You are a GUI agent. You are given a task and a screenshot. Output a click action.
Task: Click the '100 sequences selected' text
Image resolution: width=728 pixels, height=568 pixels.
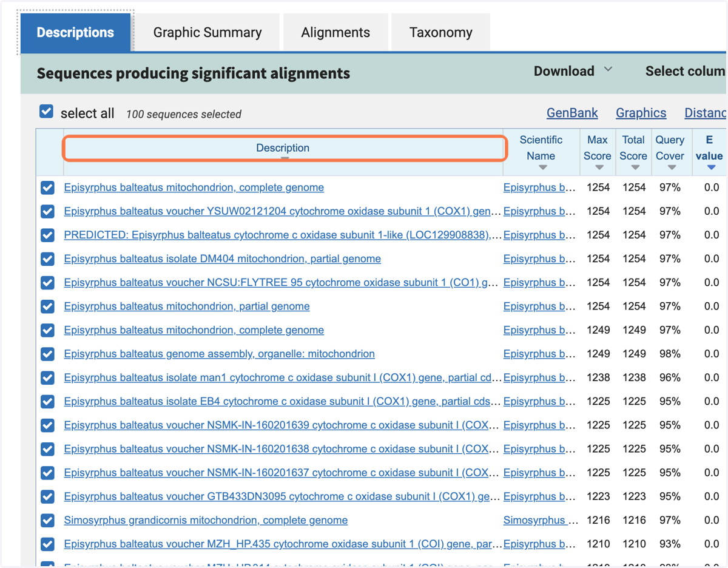184,114
